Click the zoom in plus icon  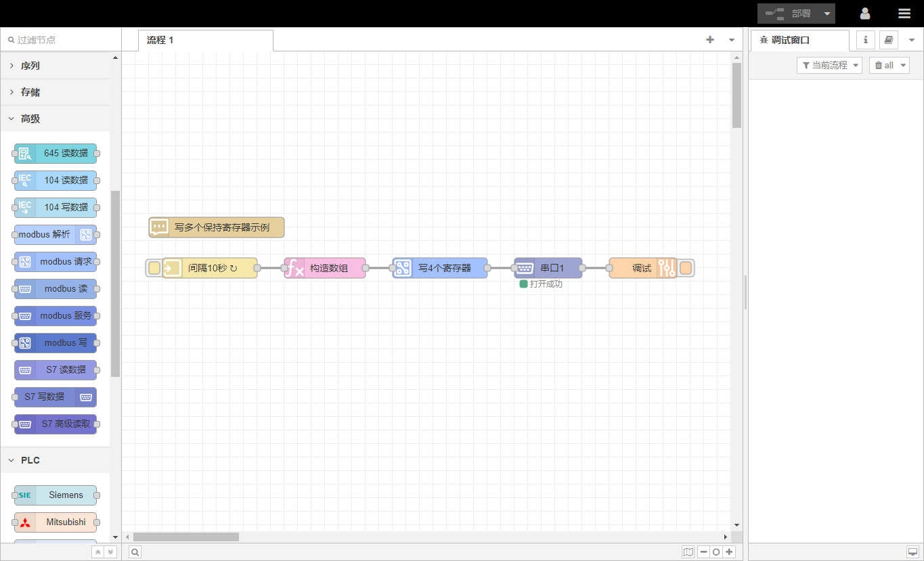coord(729,552)
